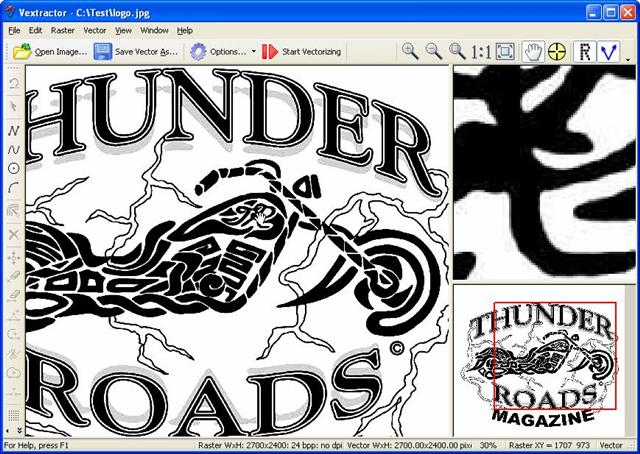
Task: Click the Open Image folder icon
Action: [22, 52]
